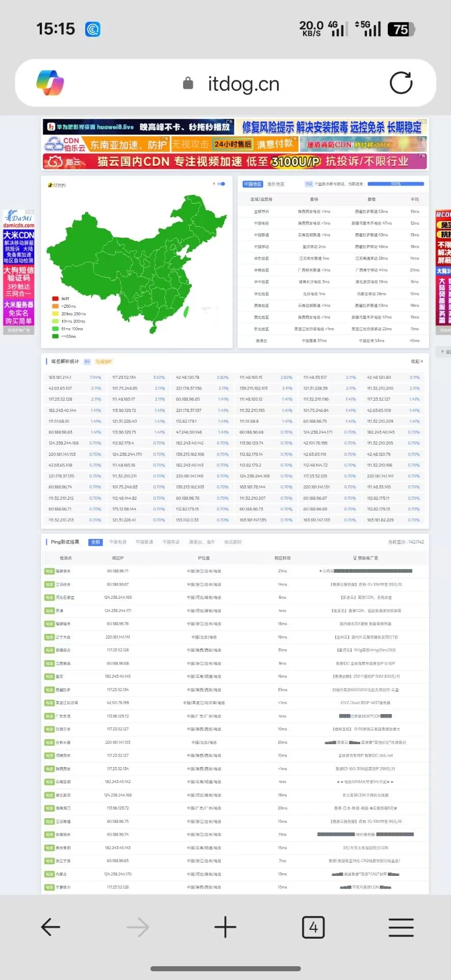Click the 全部 filter button in Ping results
Image resolution: width=451 pixels, height=980 pixels.
95,542
